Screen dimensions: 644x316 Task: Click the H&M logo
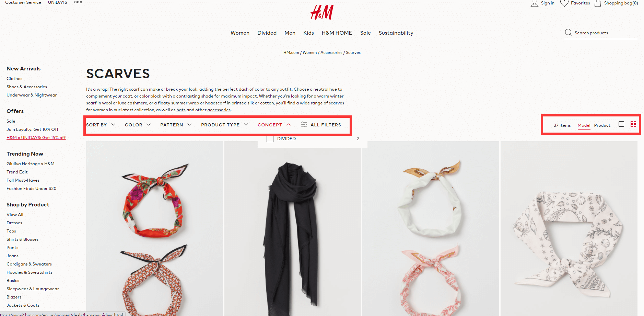coord(322,12)
